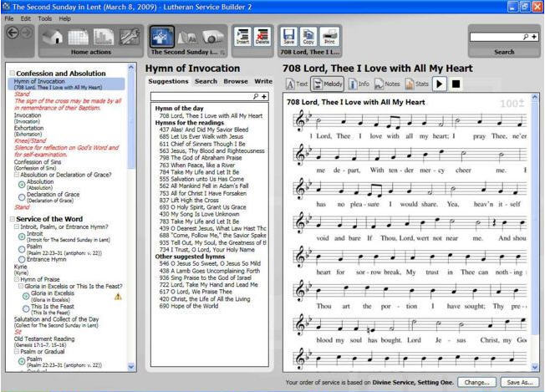The width and height of the screenshot is (545, 392).
Task: Play the hymn melody
Action: point(440,84)
